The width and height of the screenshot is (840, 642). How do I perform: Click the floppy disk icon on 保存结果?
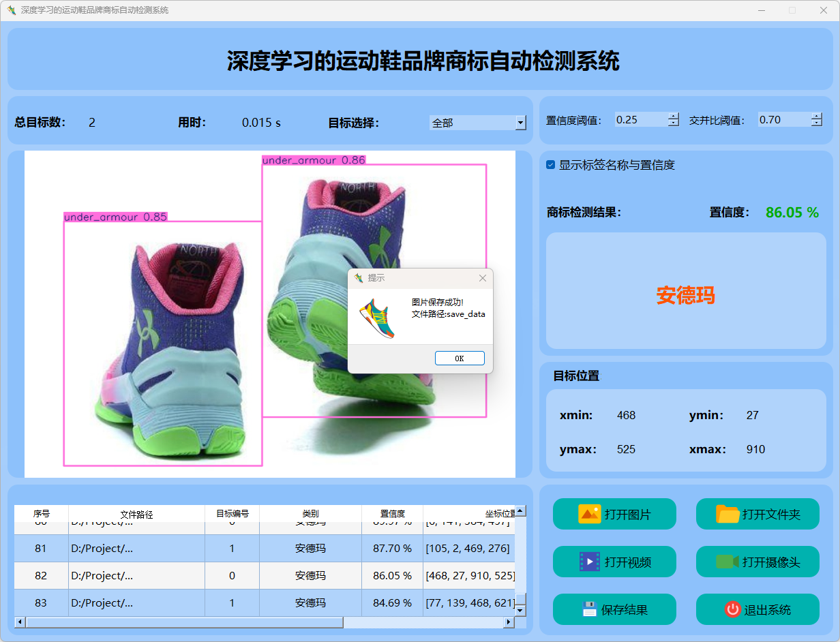pos(590,609)
